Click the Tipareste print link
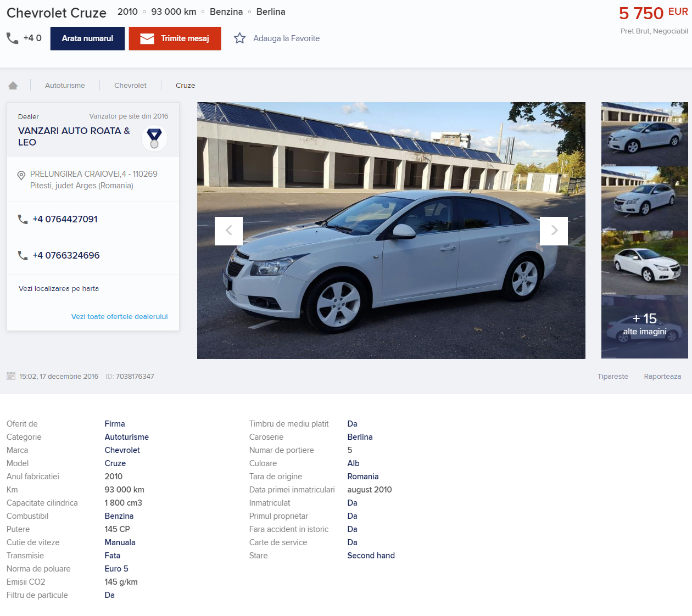Screen dimensions: 692x616 point(612,377)
